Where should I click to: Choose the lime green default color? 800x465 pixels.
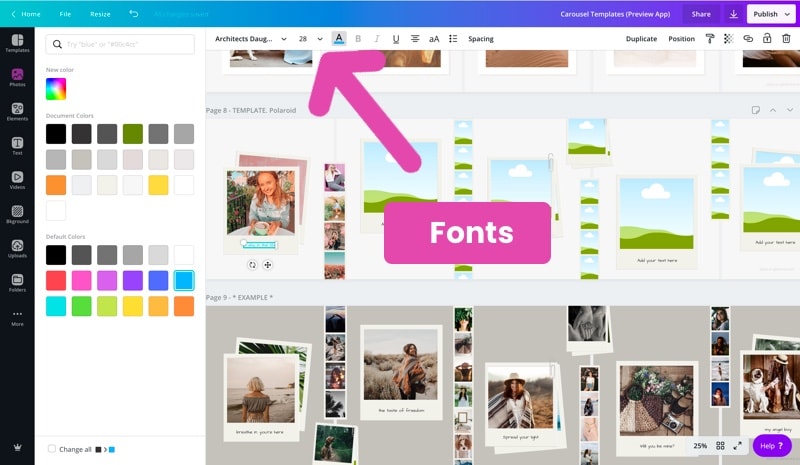[107, 306]
